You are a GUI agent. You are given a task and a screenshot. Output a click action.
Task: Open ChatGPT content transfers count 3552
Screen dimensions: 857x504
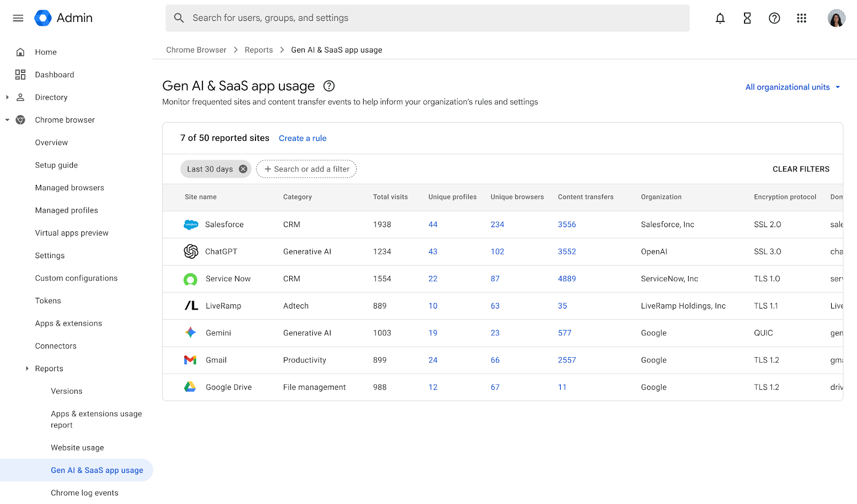point(567,252)
